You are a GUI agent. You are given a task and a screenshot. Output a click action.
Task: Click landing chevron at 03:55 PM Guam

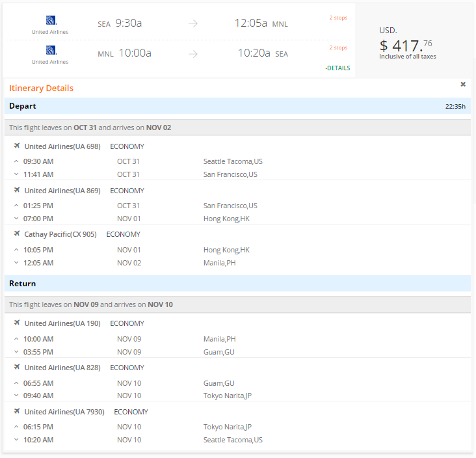click(x=16, y=352)
